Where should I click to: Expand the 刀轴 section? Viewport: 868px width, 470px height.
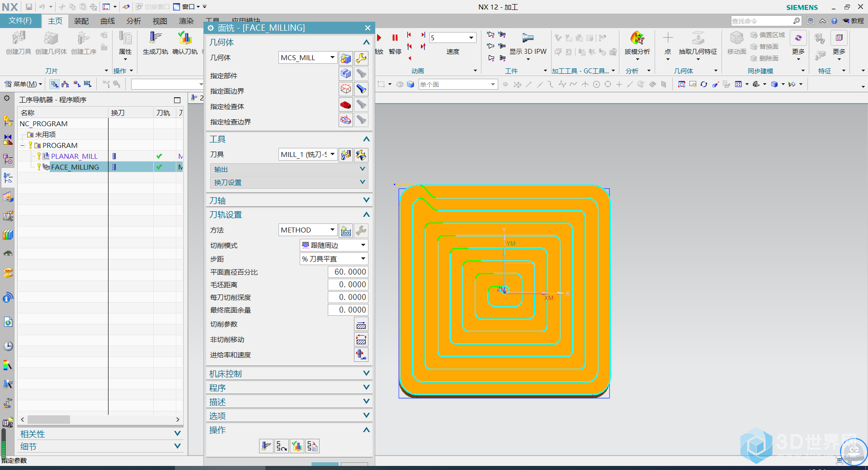(x=367, y=200)
